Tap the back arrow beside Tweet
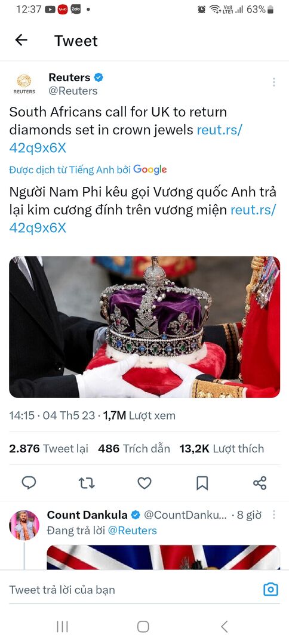 [x=21, y=40]
